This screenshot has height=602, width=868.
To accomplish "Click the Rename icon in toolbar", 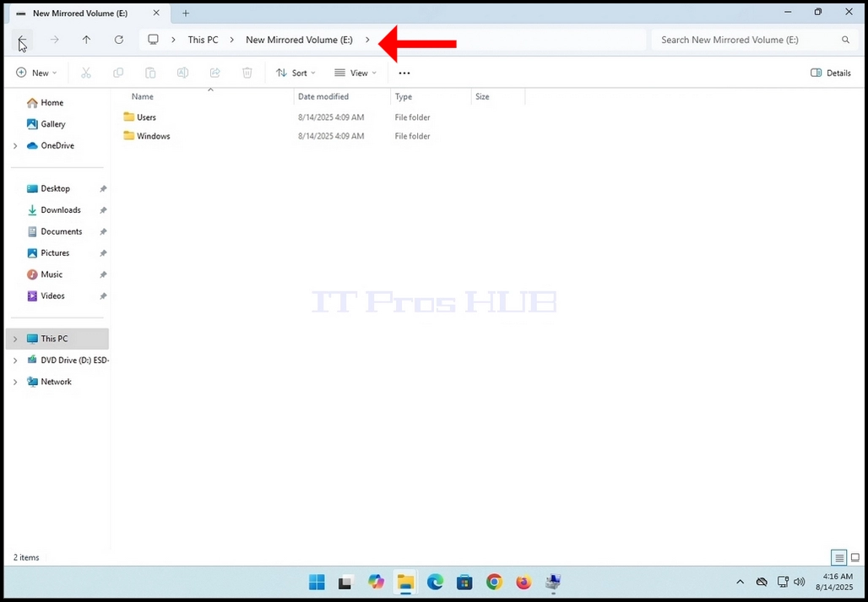I will pyautogui.click(x=182, y=73).
